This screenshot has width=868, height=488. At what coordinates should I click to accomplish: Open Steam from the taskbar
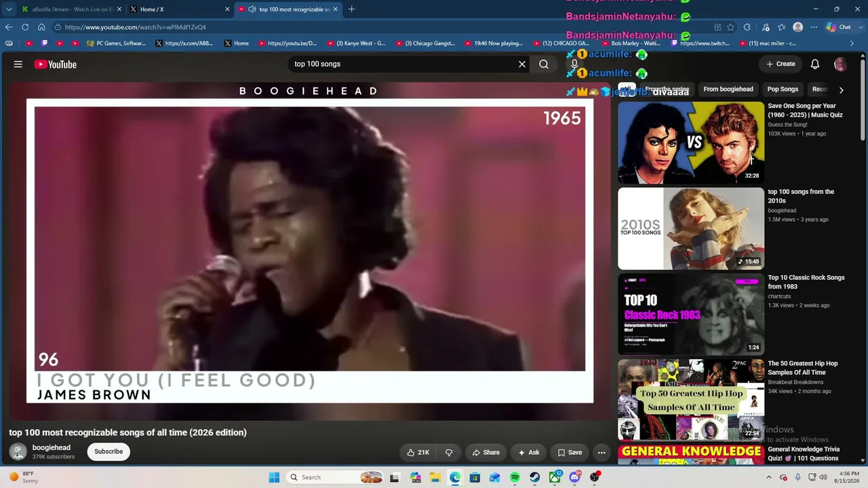pyautogui.click(x=535, y=477)
